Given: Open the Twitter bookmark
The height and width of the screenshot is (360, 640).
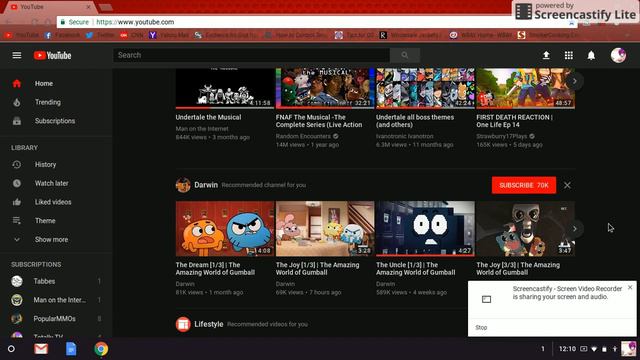Looking at the screenshot, I should coord(100,36).
